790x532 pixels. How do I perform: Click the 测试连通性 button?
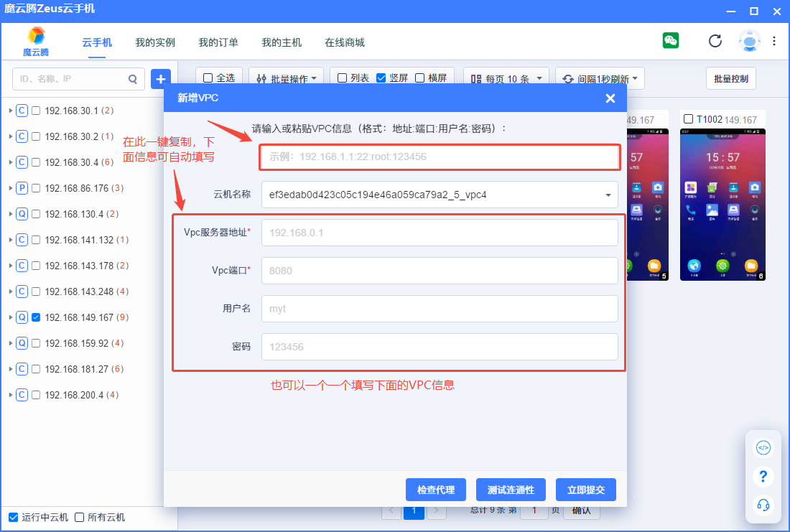click(511, 490)
